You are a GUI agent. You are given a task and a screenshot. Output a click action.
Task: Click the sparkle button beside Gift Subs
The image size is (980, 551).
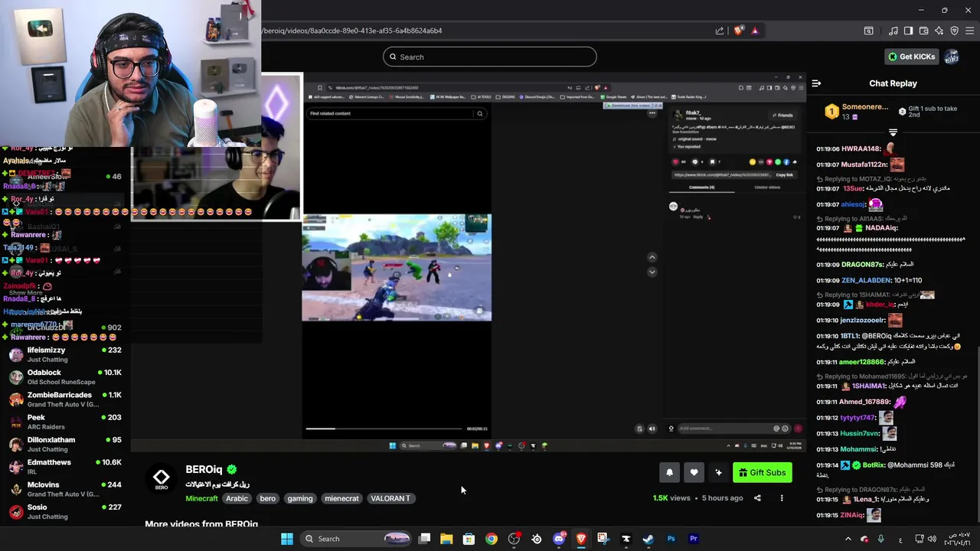pyautogui.click(x=718, y=473)
